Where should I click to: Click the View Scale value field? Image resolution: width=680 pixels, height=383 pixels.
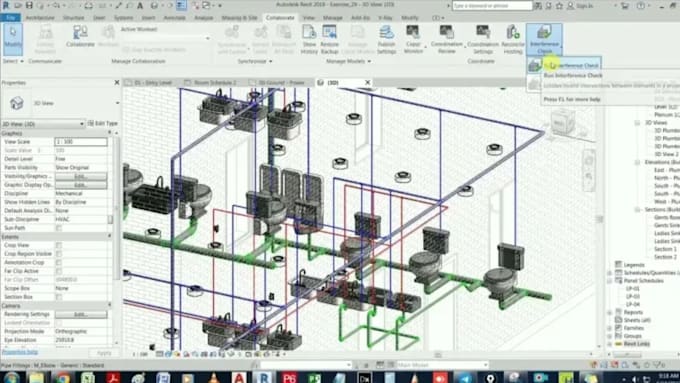pos(81,142)
